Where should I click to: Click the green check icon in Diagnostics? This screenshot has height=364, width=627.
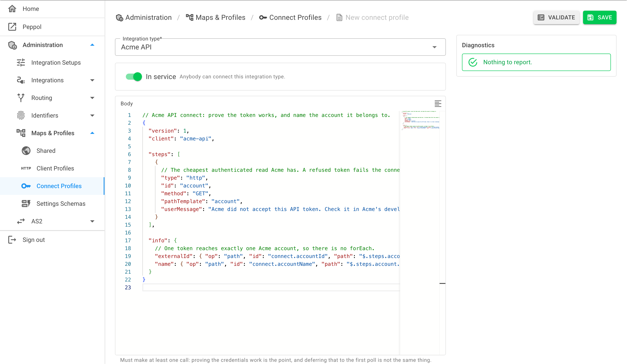(x=473, y=62)
